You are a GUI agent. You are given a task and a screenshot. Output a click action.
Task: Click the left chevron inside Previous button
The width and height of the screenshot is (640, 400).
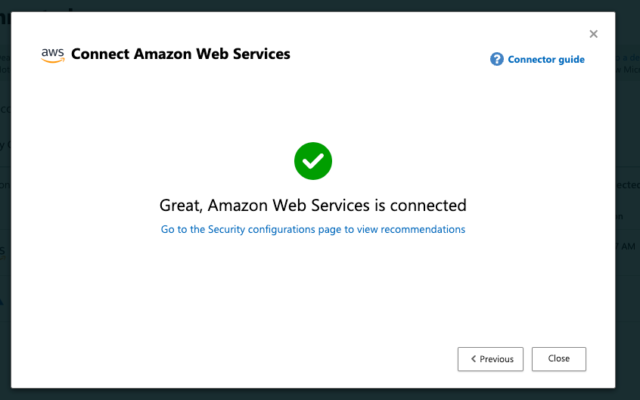(473, 359)
